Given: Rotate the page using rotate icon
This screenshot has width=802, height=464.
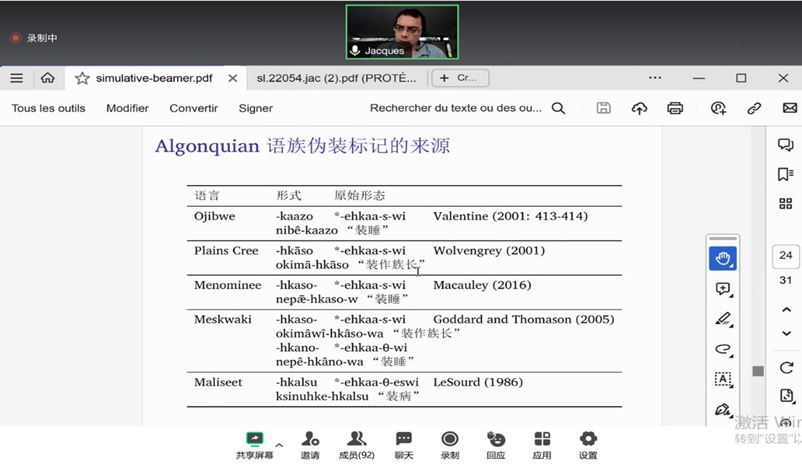Looking at the screenshot, I should 786,368.
